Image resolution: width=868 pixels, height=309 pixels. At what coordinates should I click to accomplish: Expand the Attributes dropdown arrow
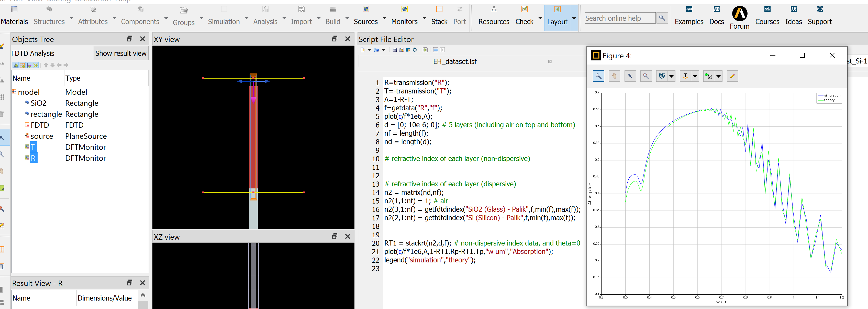[x=114, y=18]
